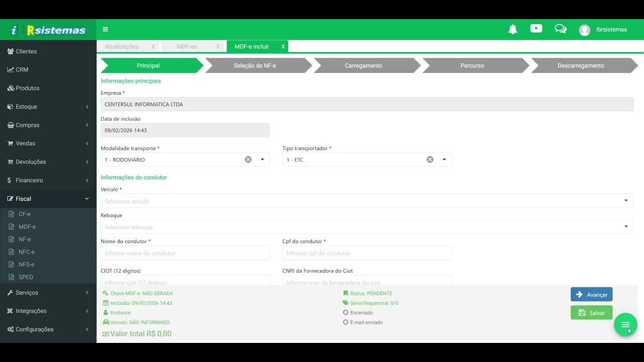Screen dimensions: 644x362
Task: Click the Financeiro dollar icon
Action: click(x=10, y=180)
